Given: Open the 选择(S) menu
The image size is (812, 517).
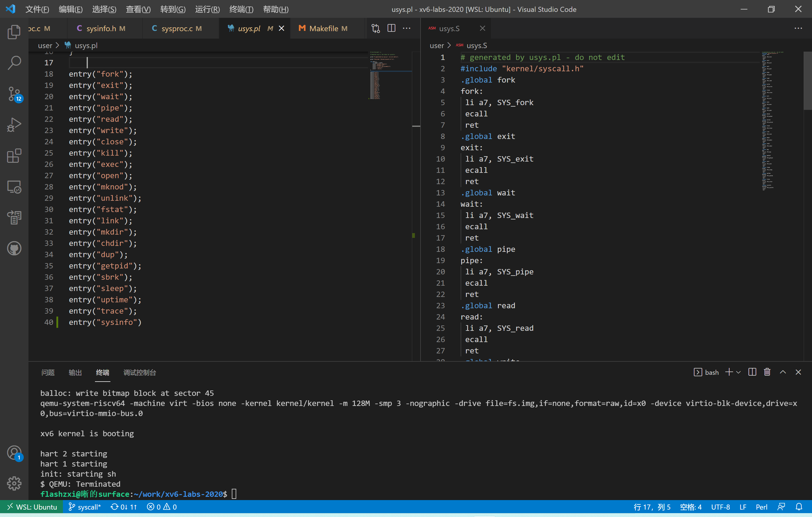Looking at the screenshot, I should click(104, 9).
